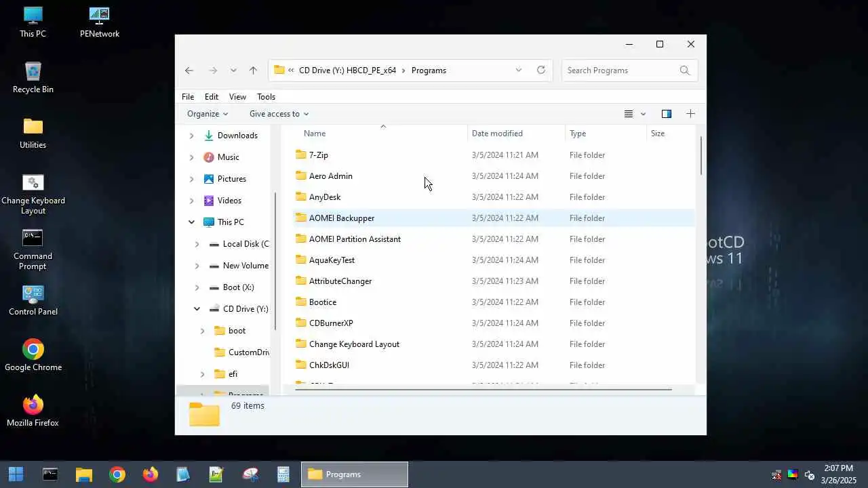Select CDBurnerXP folder
Image resolution: width=868 pixels, height=488 pixels.
pos(494,323)
